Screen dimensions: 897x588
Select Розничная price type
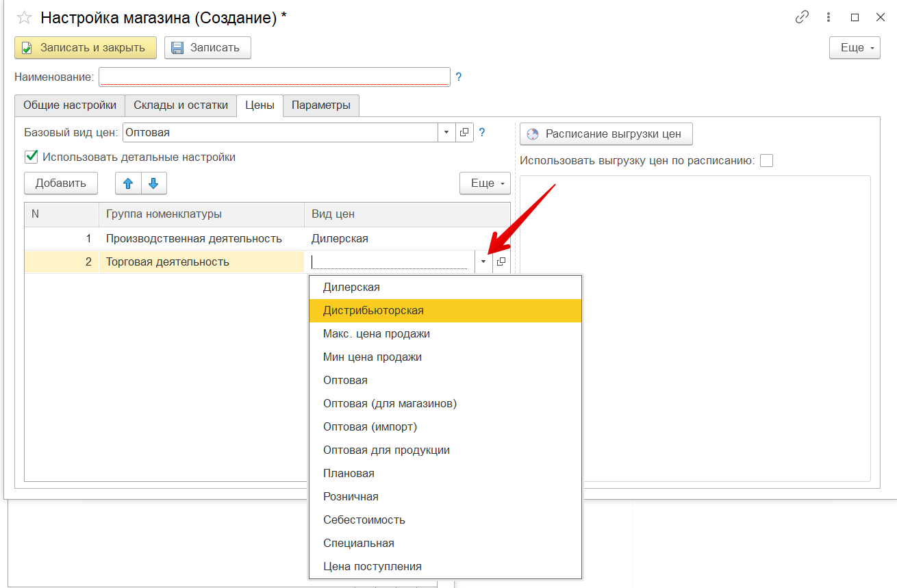pos(445,497)
